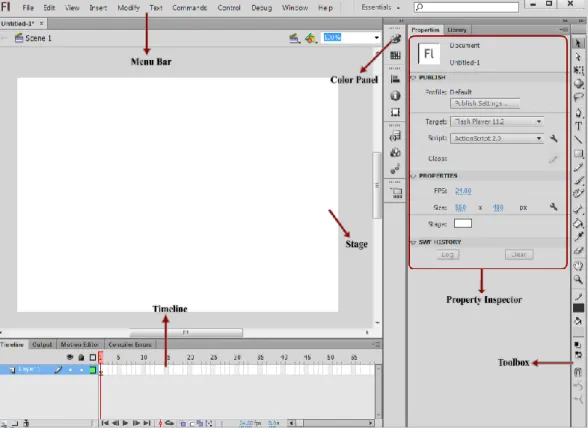Screen dimensions: 588x428
Task: Toggle lock all layers padlock icon
Action: (x=81, y=357)
